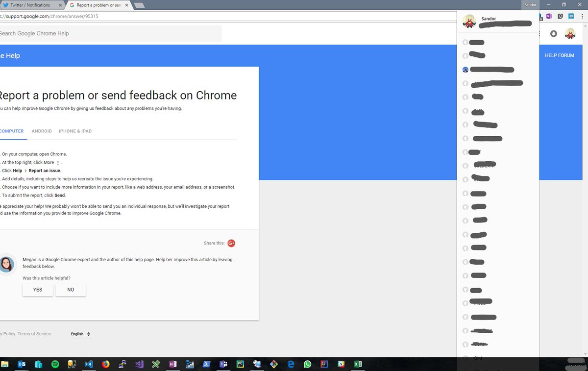
Task: Open File Explorer from the taskbar
Action: coord(5,364)
